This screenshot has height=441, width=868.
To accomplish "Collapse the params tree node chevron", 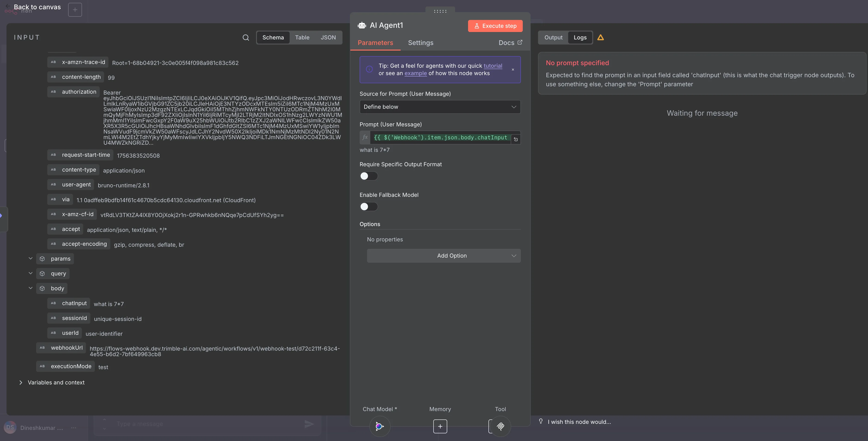I will point(31,258).
